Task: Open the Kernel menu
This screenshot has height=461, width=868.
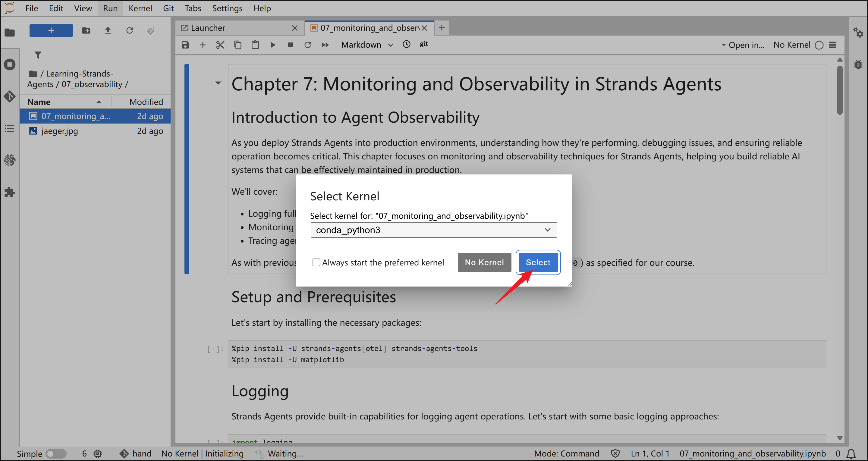Action: [x=140, y=8]
